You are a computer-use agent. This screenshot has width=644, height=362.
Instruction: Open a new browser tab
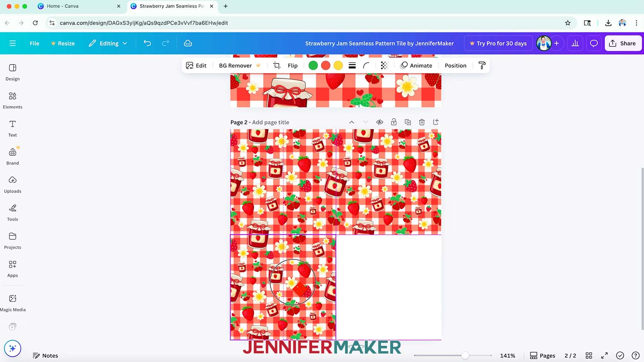pos(226,6)
